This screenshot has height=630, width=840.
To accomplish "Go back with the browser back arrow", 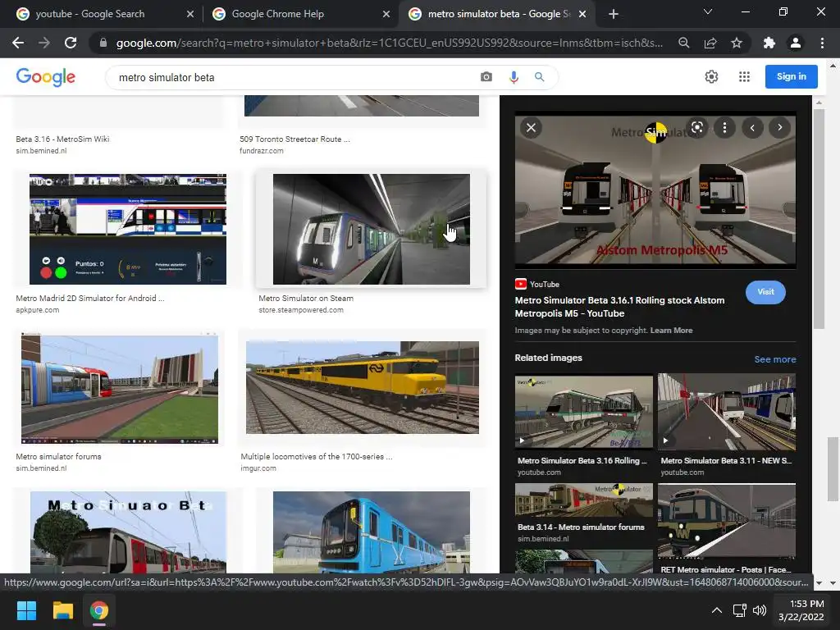I will 18,43.
